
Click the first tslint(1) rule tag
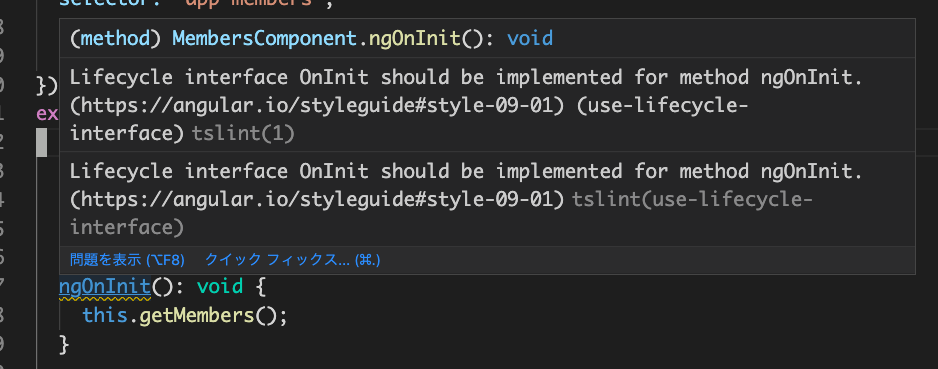click(243, 134)
